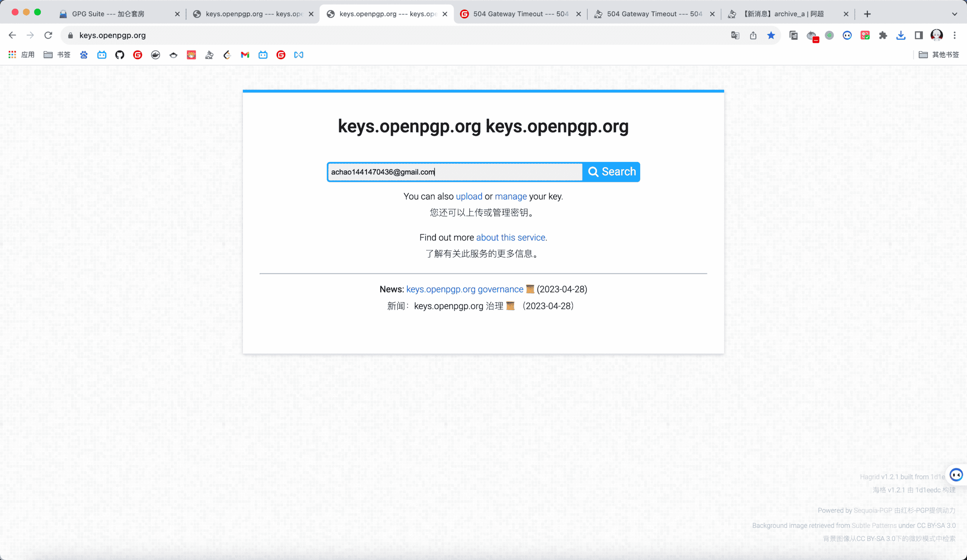The image size is (967, 560).
Task: Switch to the GPG Suite tab
Action: (x=108, y=14)
